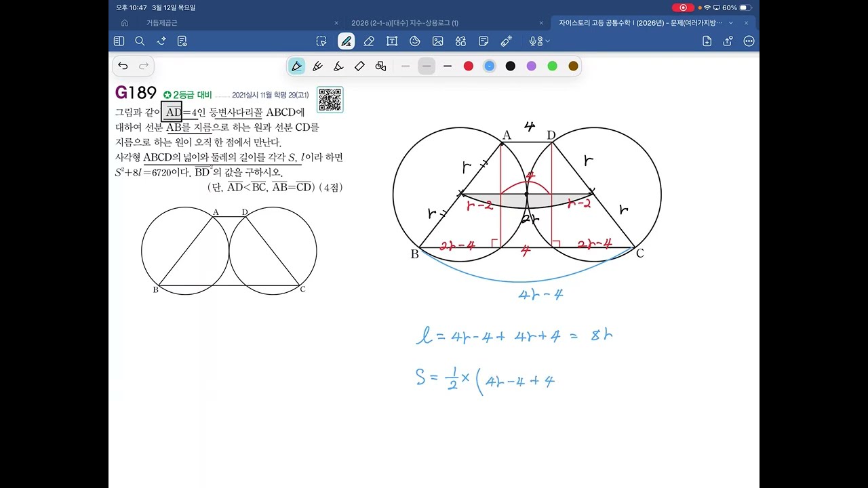Pick the selected blue pen color
This screenshot has width=868, height=488.
[489, 66]
